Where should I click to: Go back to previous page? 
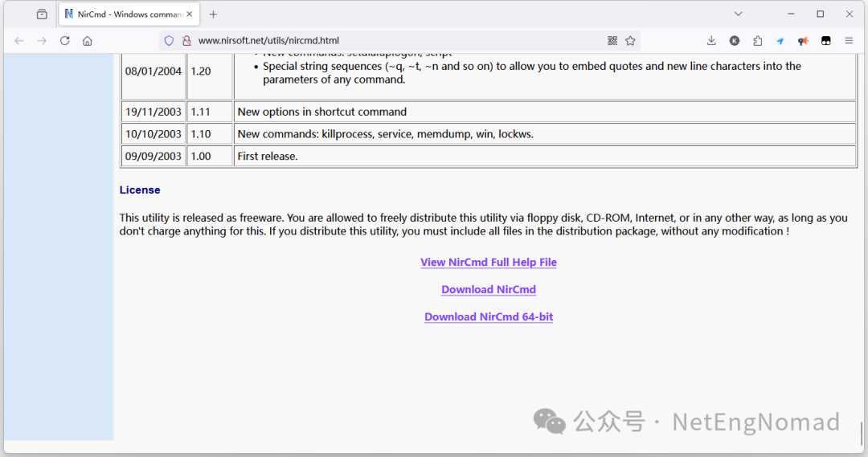[x=19, y=40]
